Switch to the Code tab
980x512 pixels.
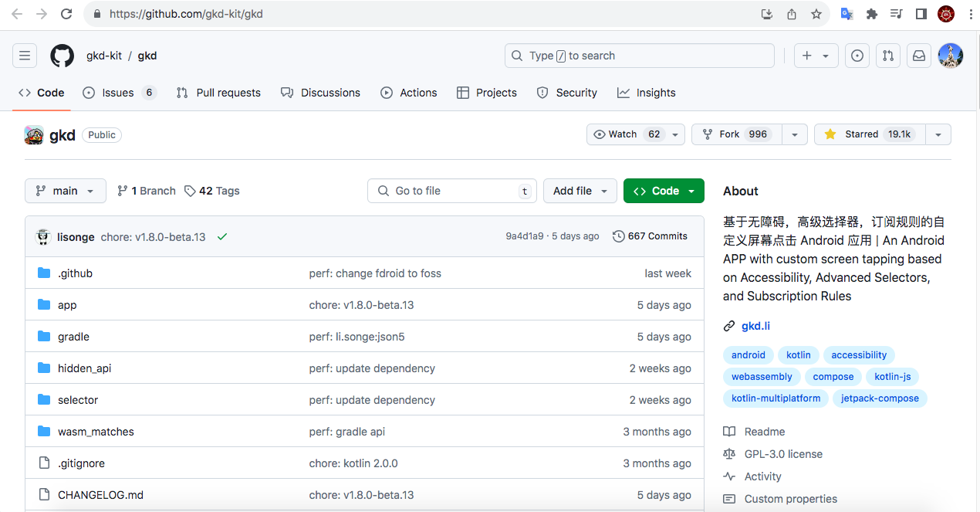(x=42, y=93)
